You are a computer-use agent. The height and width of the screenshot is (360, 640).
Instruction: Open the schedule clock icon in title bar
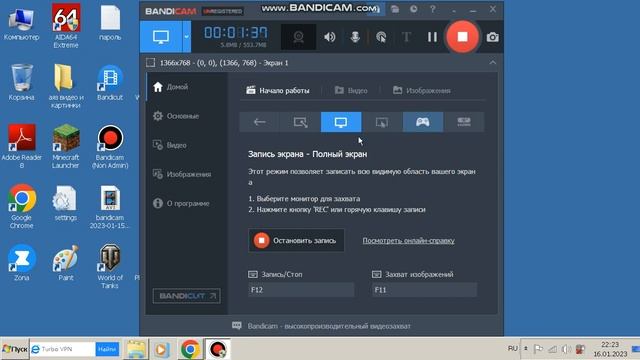pyautogui.click(x=413, y=9)
